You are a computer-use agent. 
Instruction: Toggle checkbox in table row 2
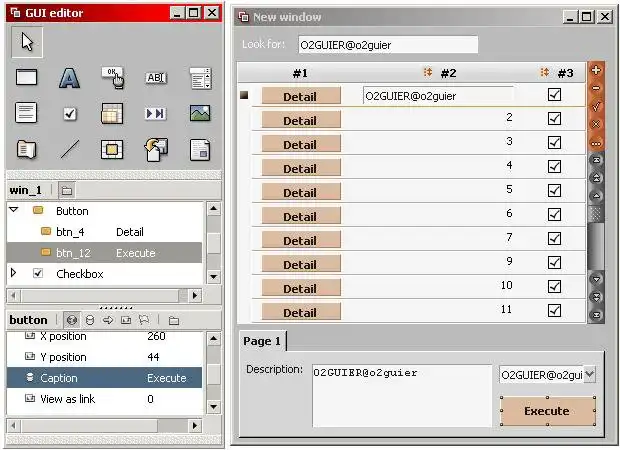[x=554, y=118]
